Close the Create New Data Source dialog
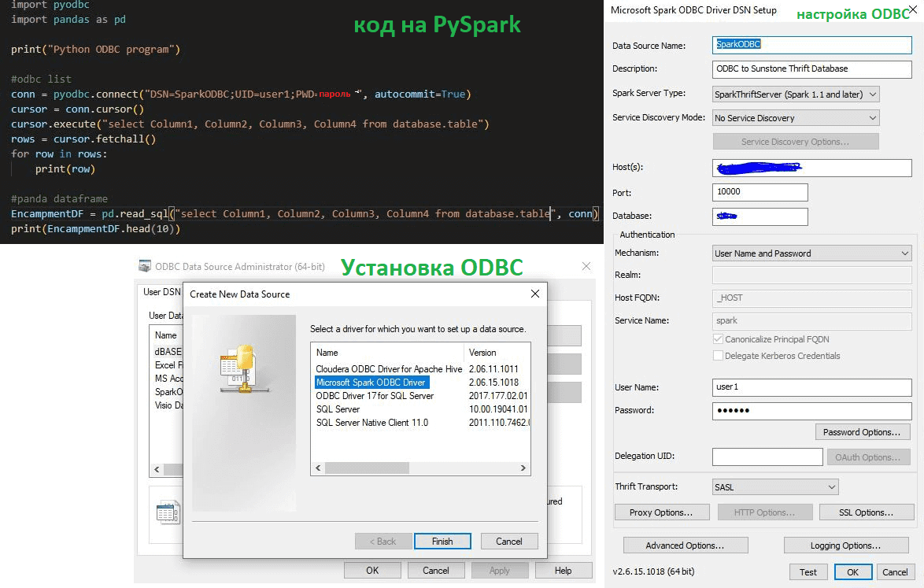The width and height of the screenshot is (924, 588). tap(534, 294)
